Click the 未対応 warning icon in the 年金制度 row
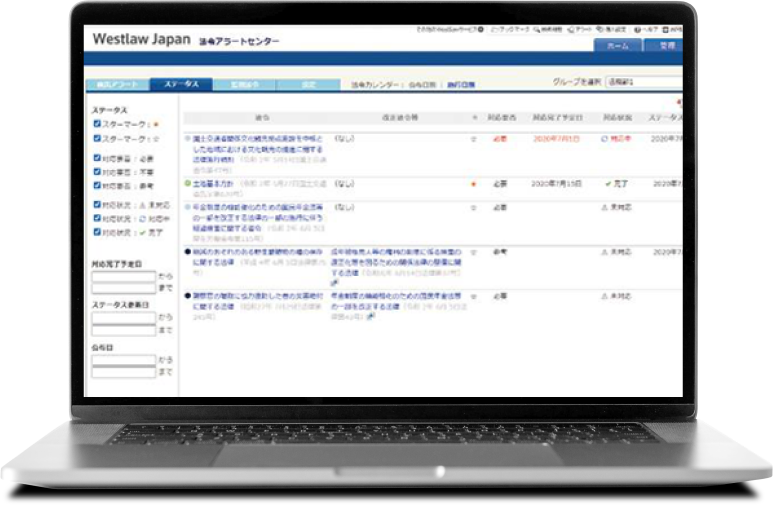The height and width of the screenshot is (505, 773). [604, 208]
